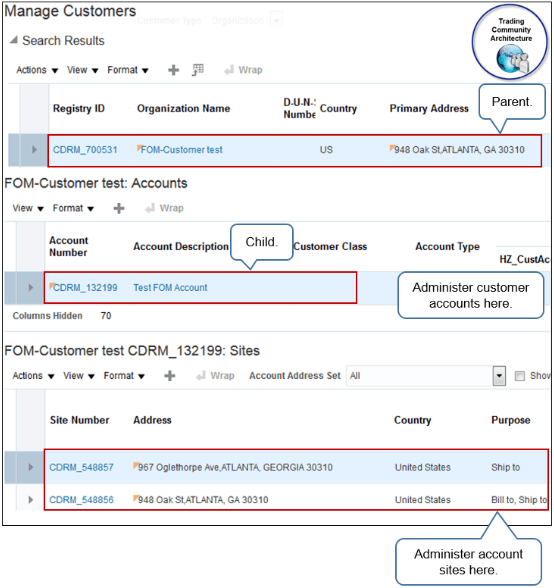The height and width of the screenshot is (588, 554).
Task: Open the Actions menu in Sites section
Action: pyautogui.click(x=33, y=376)
